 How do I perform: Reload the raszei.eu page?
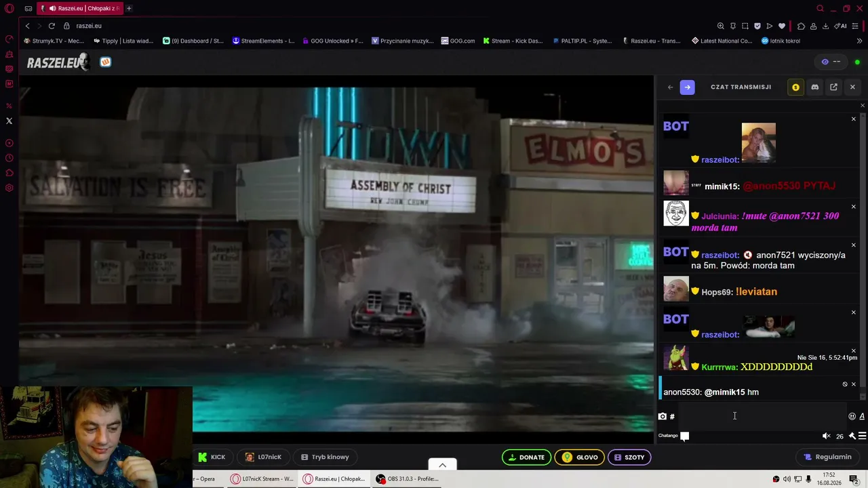(x=52, y=26)
